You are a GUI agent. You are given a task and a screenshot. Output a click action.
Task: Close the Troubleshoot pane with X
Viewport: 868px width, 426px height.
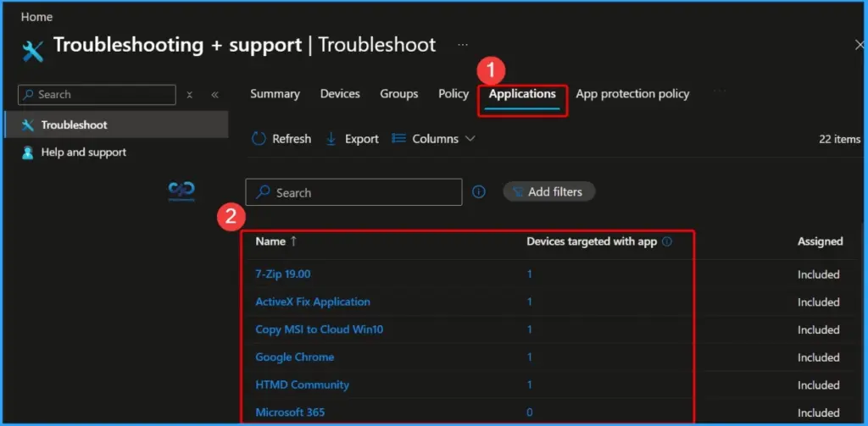coord(860,45)
